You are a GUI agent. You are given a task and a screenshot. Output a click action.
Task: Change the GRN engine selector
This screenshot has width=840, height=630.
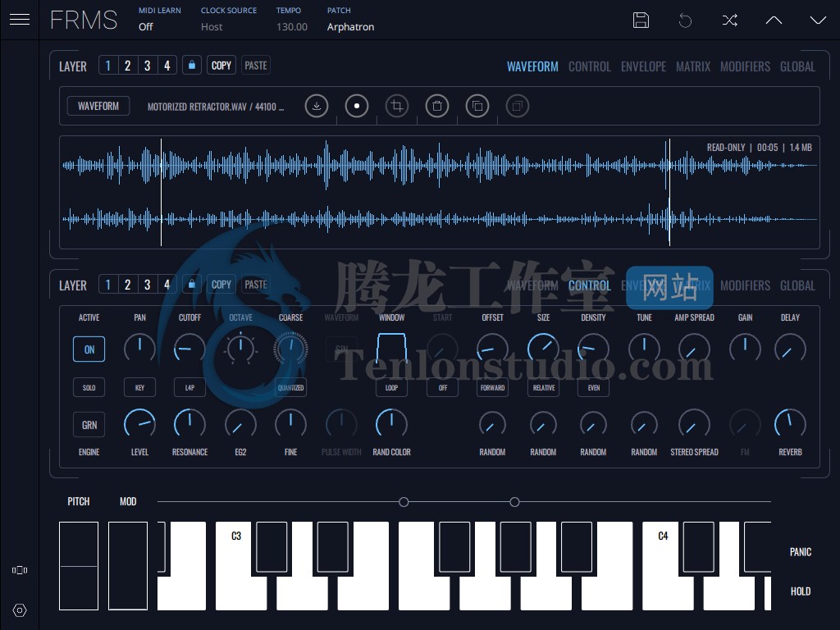pyautogui.click(x=89, y=425)
